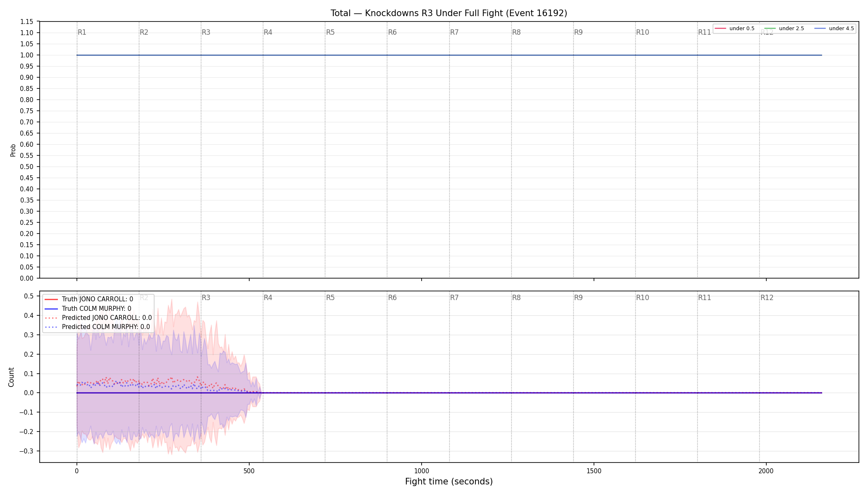Click the 1.15 tick on Prob axis
This screenshot has height=496, width=868.
point(27,21)
